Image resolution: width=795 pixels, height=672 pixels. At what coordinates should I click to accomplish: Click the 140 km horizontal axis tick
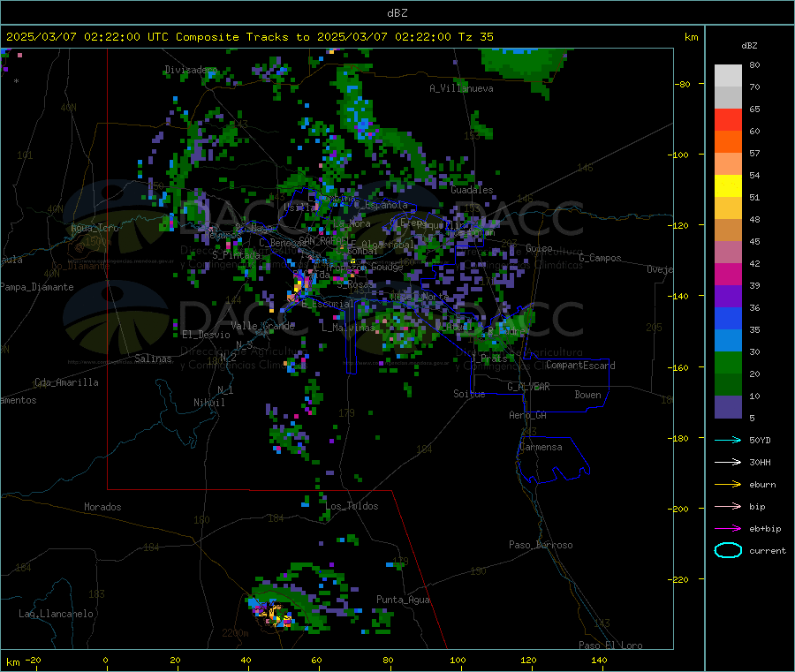(599, 660)
